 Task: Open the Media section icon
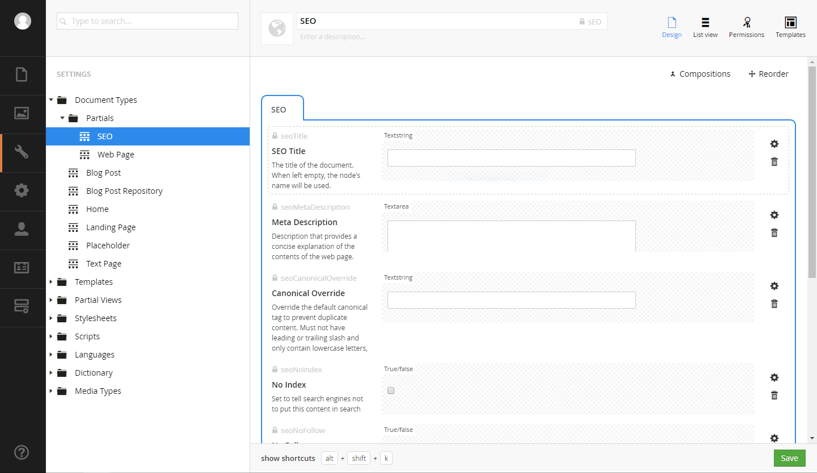(22, 113)
